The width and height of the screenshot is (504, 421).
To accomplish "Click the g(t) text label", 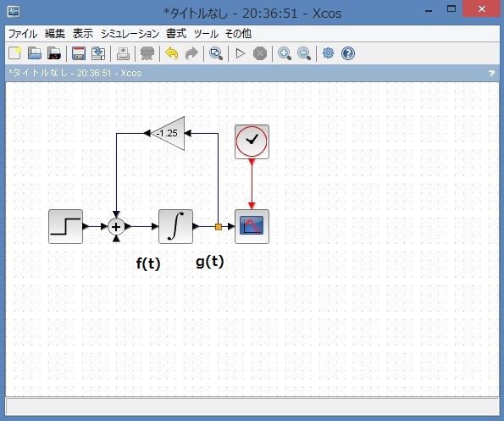I will pos(210,262).
